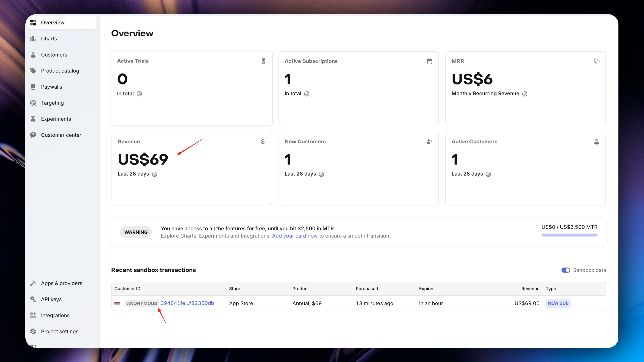Open the Customers page
Screen dimensions: 644x362
pyautogui.click(x=54, y=55)
